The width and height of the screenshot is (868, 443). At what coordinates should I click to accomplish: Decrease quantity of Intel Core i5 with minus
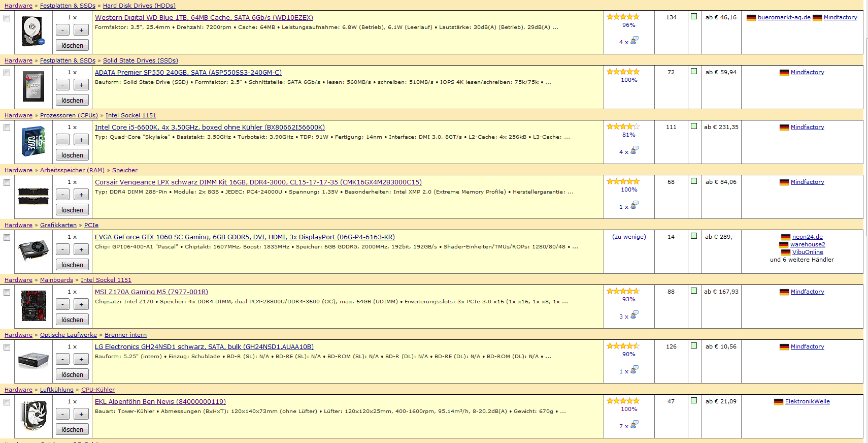(62, 140)
